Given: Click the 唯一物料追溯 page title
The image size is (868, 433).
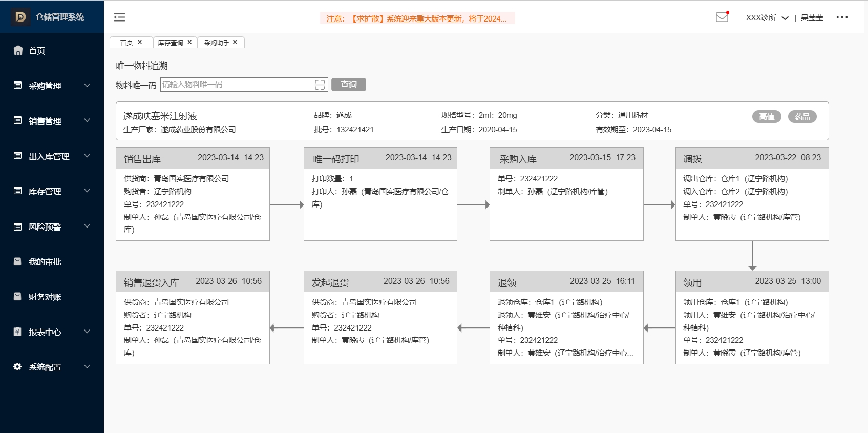Looking at the screenshot, I should (142, 66).
